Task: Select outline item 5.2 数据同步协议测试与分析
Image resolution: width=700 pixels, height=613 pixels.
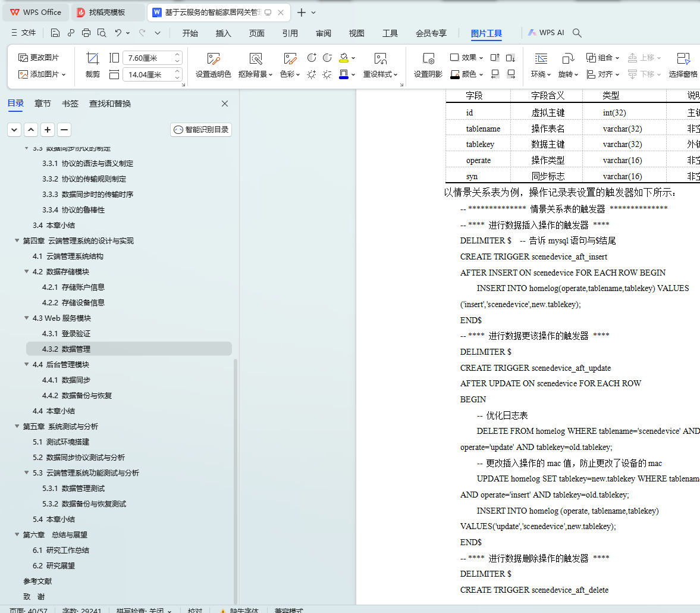Action: (x=79, y=457)
